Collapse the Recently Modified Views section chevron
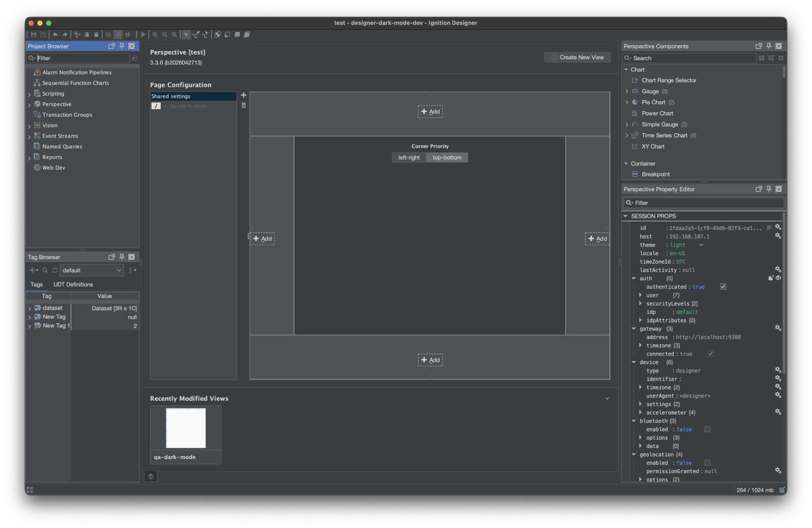The image size is (812, 528). click(x=607, y=399)
